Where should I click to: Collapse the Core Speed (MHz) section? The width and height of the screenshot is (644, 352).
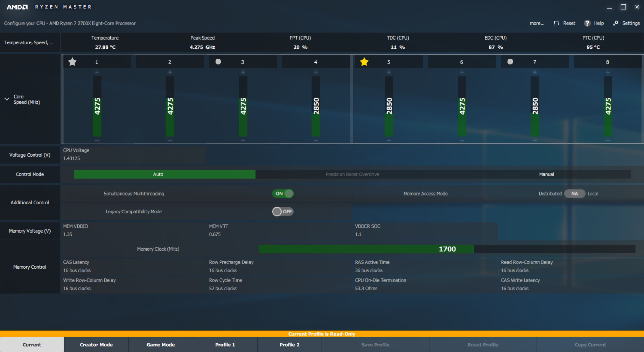pyautogui.click(x=7, y=99)
